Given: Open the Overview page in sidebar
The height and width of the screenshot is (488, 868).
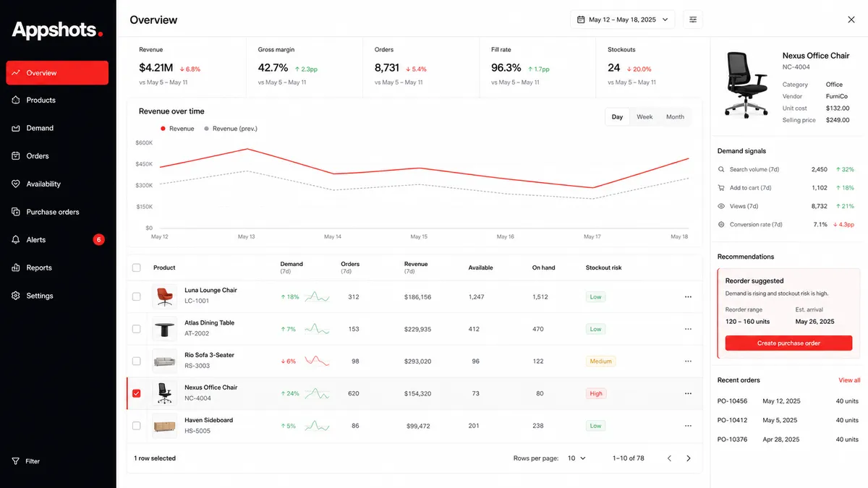Looking at the screenshot, I should pyautogui.click(x=57, y=73).
